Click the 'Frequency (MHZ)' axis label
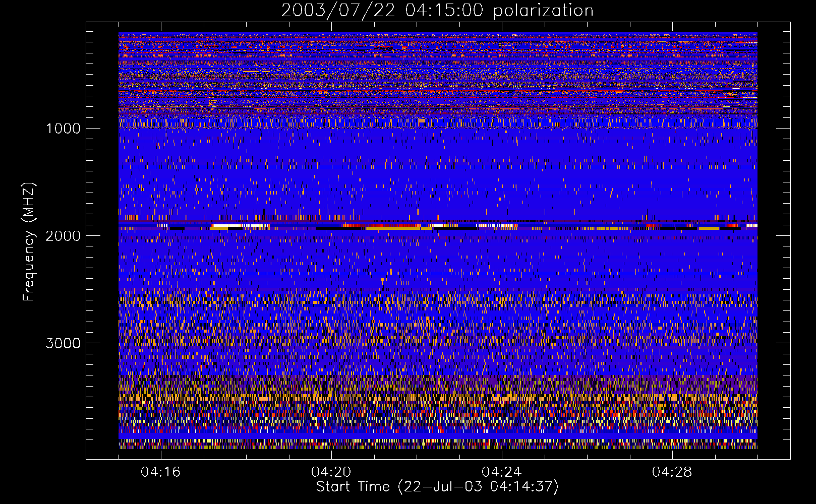The height and width of the screenshot is (504, 816). [x=29, y=242]
